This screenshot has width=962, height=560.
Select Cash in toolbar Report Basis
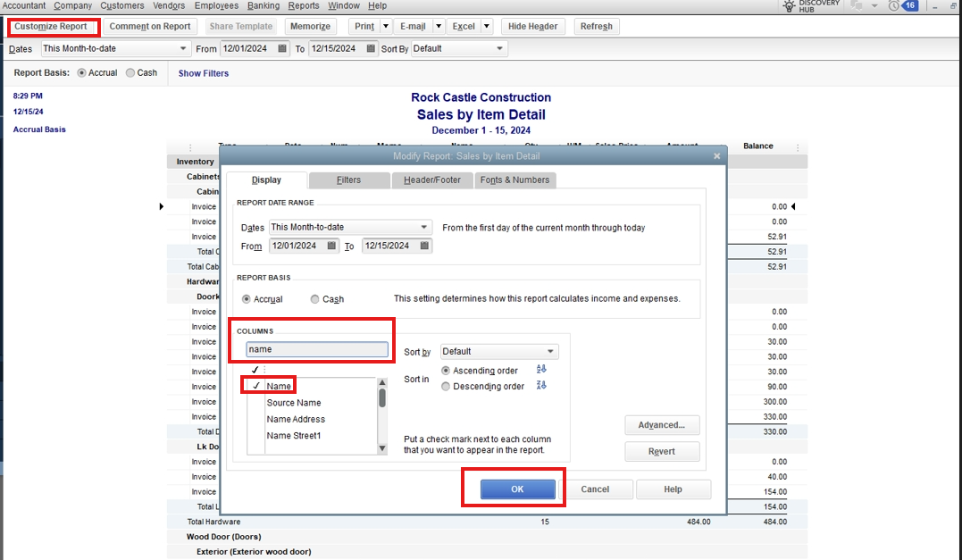(x=130, y=72)
